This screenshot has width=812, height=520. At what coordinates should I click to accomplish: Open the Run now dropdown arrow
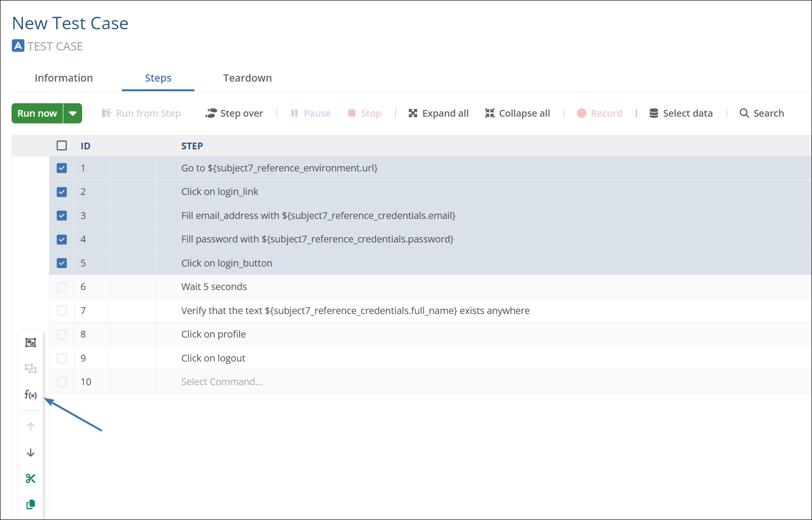(x=73, y=113)
